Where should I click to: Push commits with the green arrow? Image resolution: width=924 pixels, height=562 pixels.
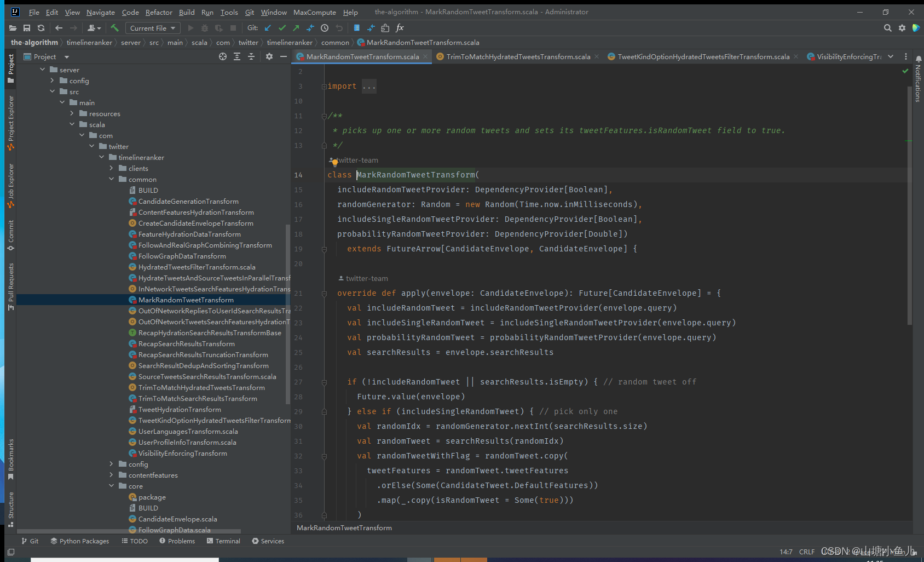296,28
